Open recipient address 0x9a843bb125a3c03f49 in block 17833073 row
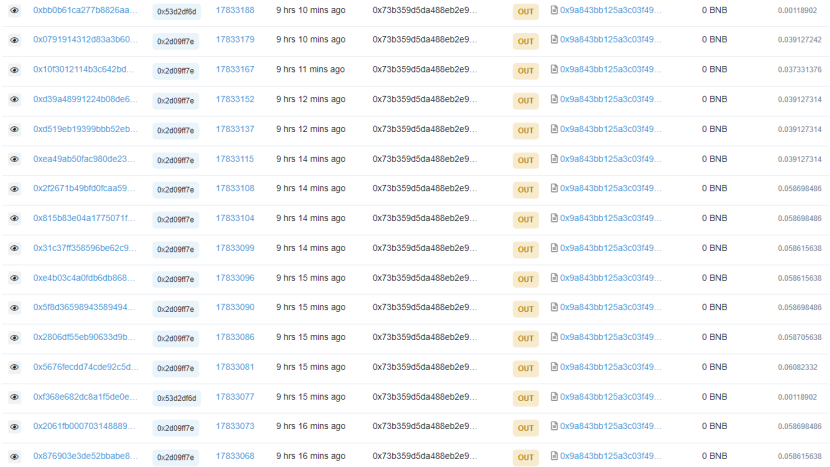This screenshot has width=830, height=467. pyautogui.click(x=610, y=427)
